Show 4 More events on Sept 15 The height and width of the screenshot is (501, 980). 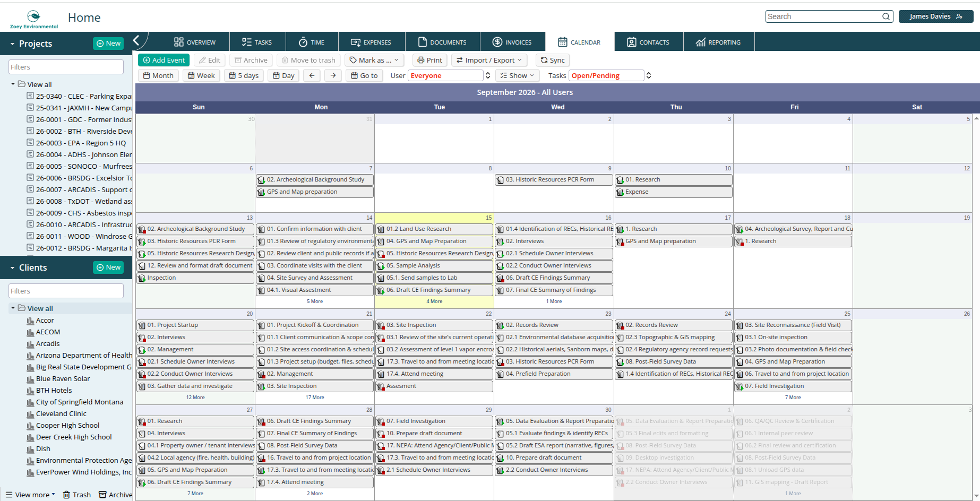point(434,301)
